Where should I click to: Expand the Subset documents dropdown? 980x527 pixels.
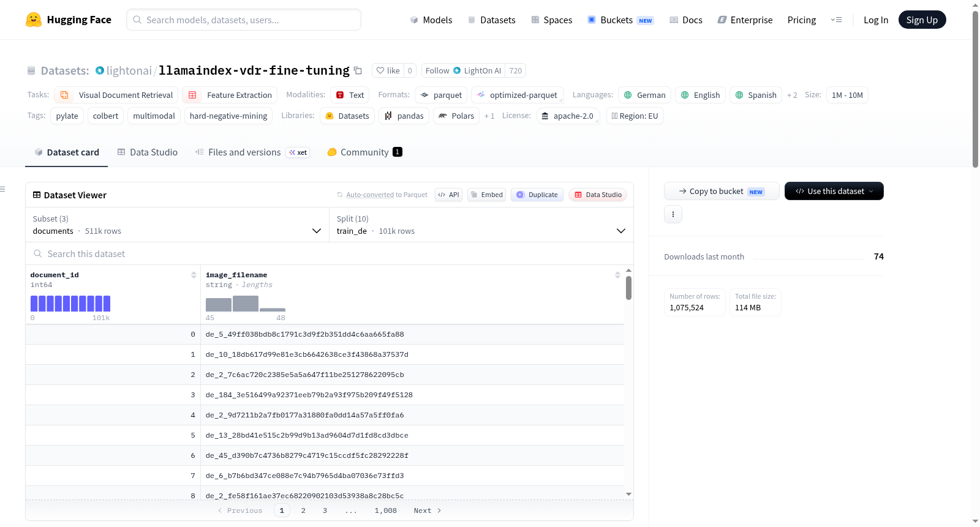pos(177,225)
